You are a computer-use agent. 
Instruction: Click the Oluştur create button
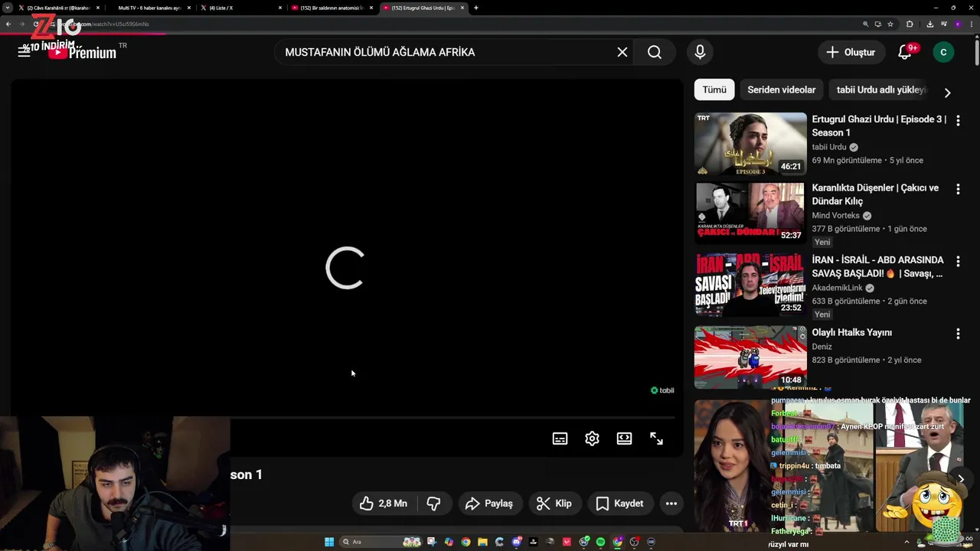(851, 52)
